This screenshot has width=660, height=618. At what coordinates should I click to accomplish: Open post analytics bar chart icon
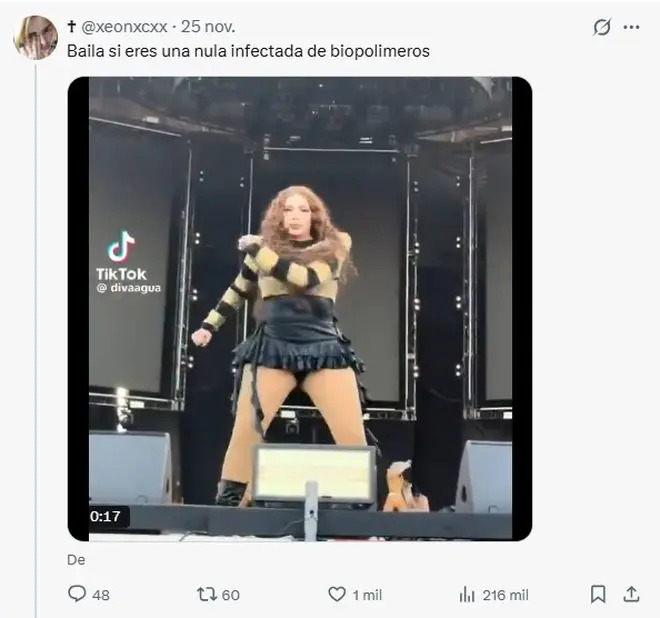[x=467, y=594]
